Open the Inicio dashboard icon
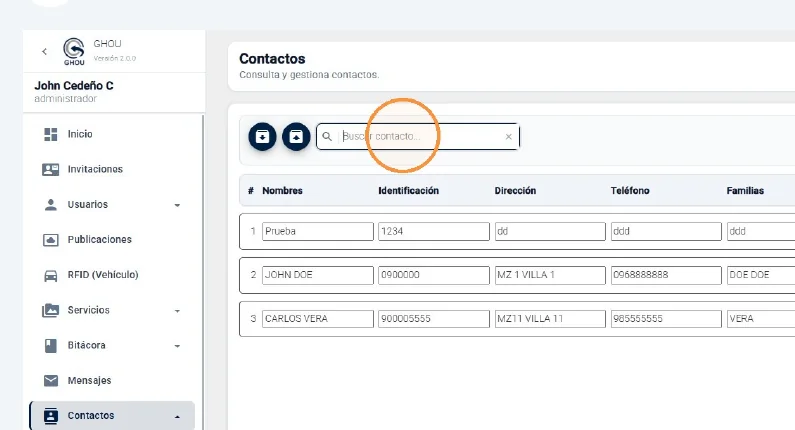The height and width of the screenshot is (430, 795). (51, 134)
